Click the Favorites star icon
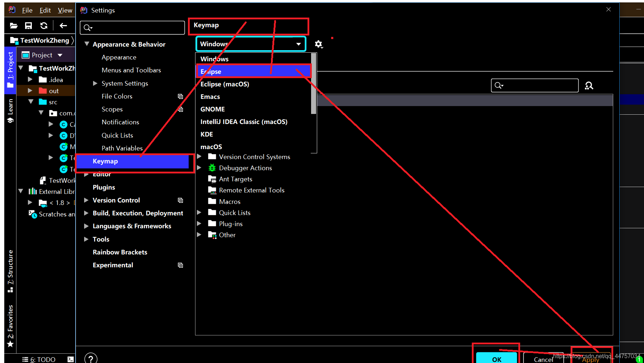This screenshot has height=363, width=644. pos(10,344)
